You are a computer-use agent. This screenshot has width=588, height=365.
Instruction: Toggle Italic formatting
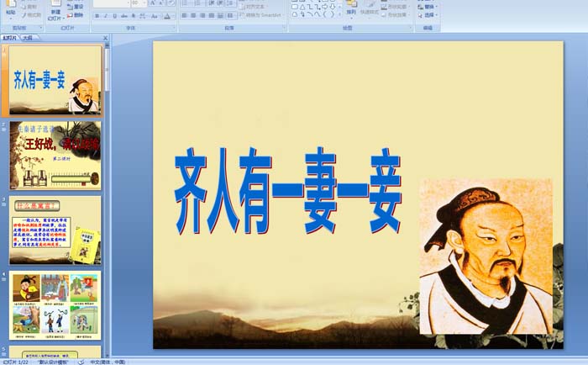tap(106, 16)
